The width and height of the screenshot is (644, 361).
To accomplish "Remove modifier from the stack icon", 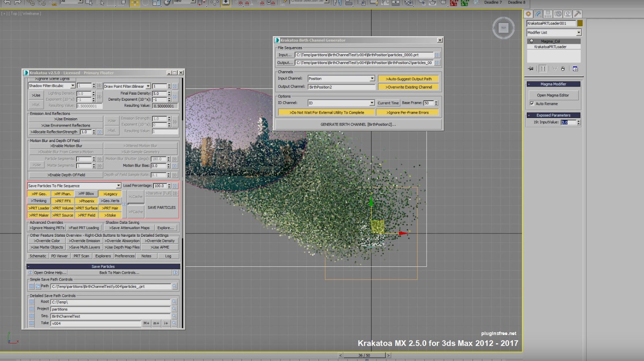I will click(563, 69).
